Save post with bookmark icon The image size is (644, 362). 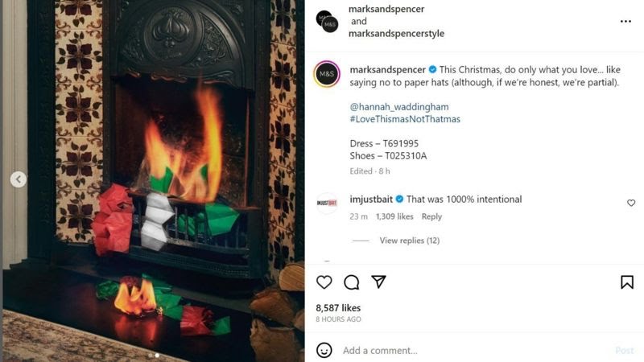click(627, 282)
